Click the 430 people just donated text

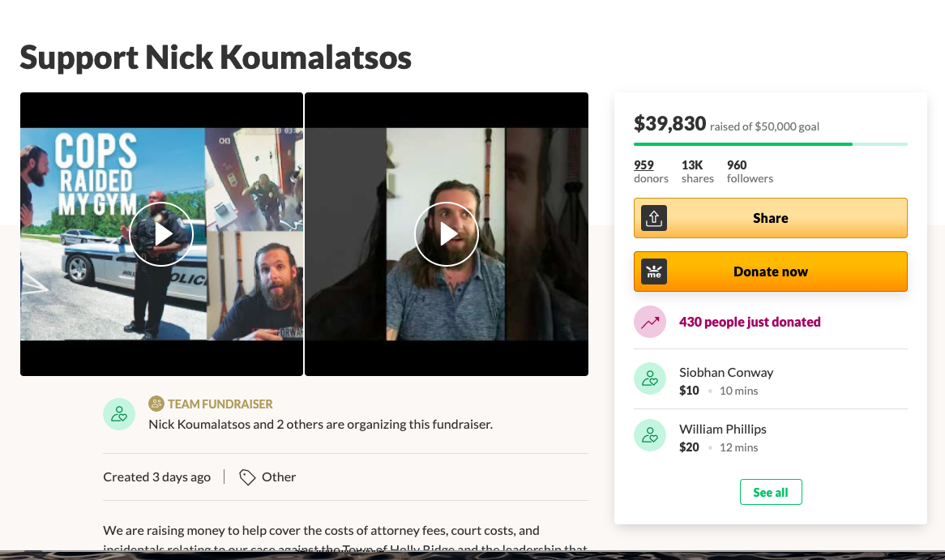pyautogui.click(x=750, y=322)
